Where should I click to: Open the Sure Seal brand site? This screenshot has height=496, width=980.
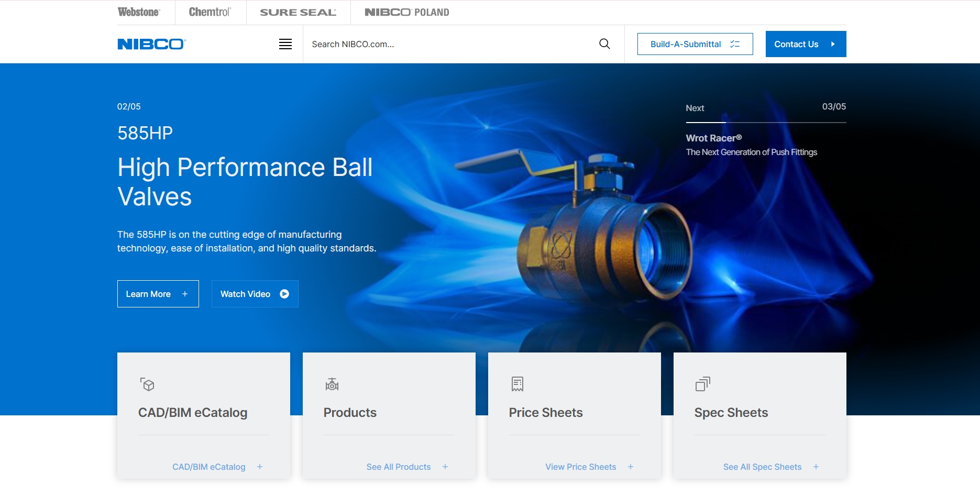(298, 12)
